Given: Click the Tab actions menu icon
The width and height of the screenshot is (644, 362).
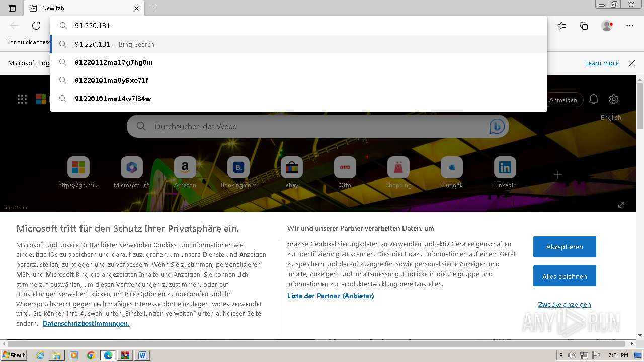Looking at the screenshot, I should tap(12, 8).
